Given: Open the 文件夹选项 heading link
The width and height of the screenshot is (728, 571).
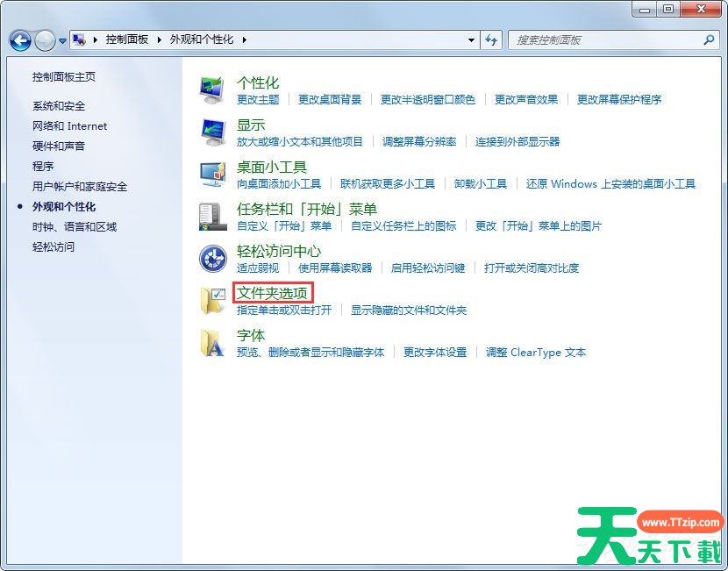Looking at the screenshot, I should click(272, 293).
